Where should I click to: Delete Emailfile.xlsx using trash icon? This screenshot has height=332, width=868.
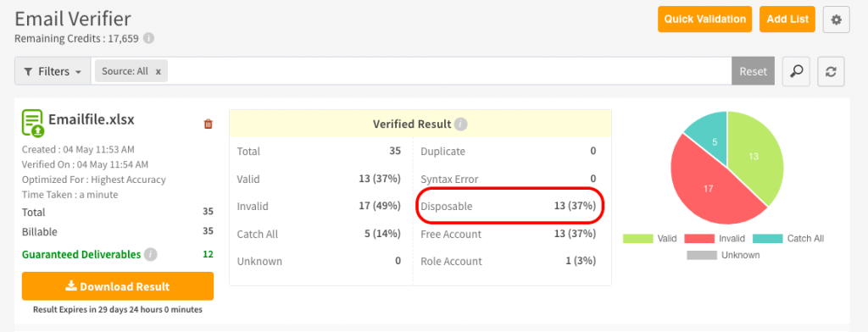click(x=209, y=124)
